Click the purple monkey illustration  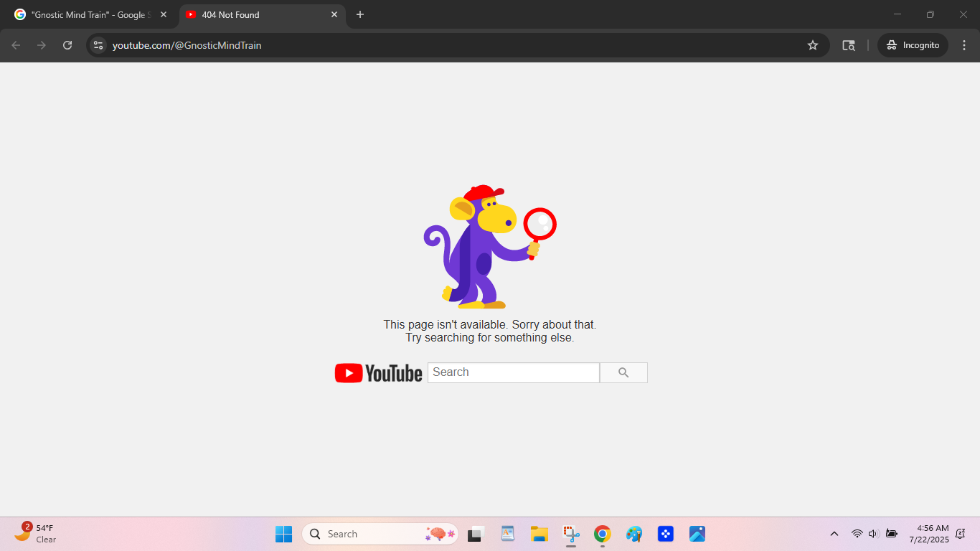coord(489,247)
